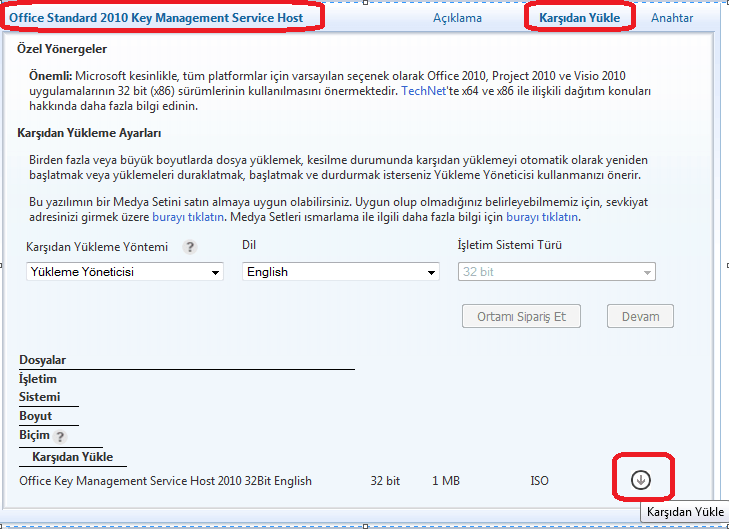Open the Anahtar tab
This screenshot has height=529, width=729.
[x=672, y=18]
